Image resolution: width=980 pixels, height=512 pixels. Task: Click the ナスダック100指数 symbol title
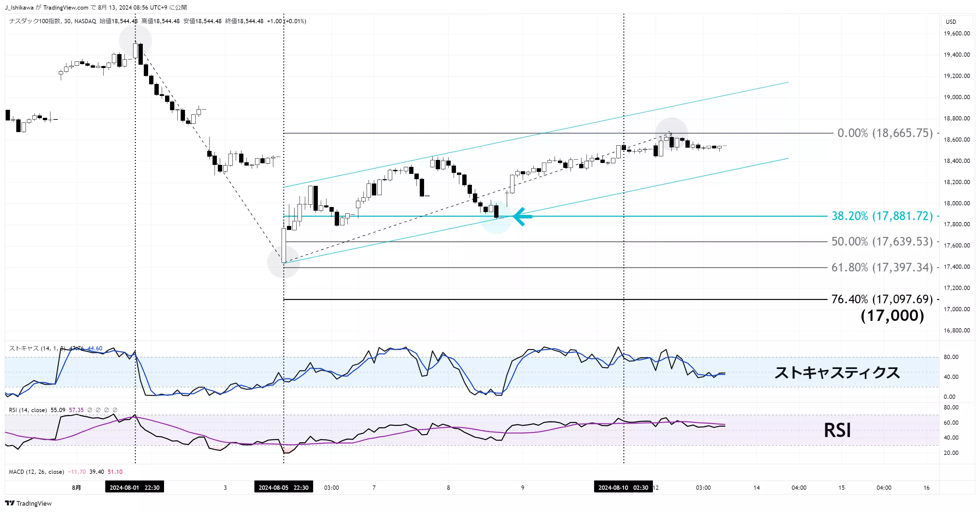pyautogui.click(x=35, y=21)
